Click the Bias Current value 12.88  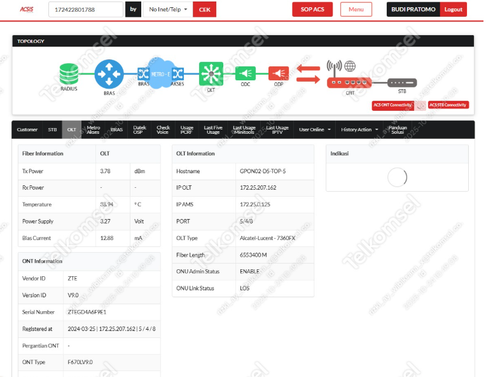pos(107,238)
